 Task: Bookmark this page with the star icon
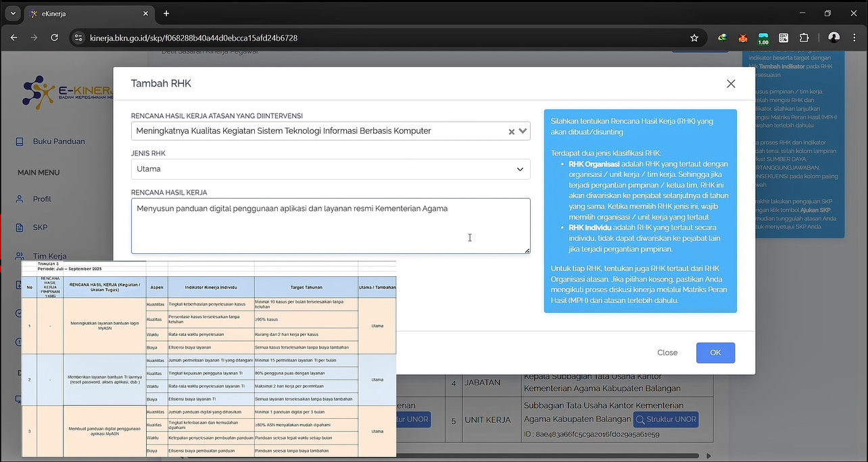click(694, 38)
